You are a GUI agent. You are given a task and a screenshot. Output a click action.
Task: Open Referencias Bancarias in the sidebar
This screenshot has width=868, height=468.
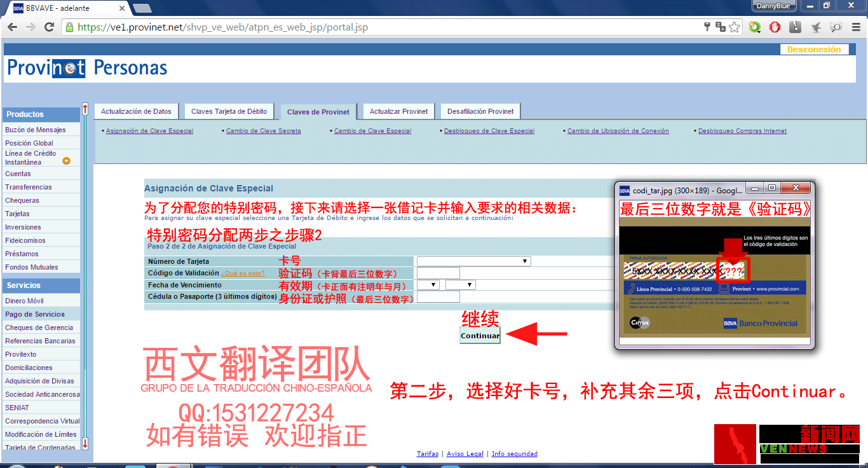tap(41, 341)
